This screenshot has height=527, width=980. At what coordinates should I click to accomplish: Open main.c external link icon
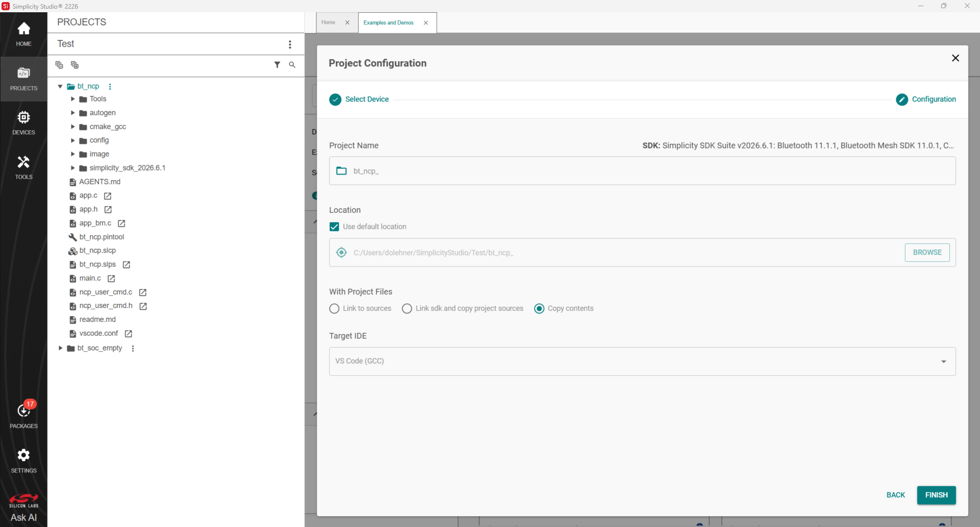click(x=111, y=278)
